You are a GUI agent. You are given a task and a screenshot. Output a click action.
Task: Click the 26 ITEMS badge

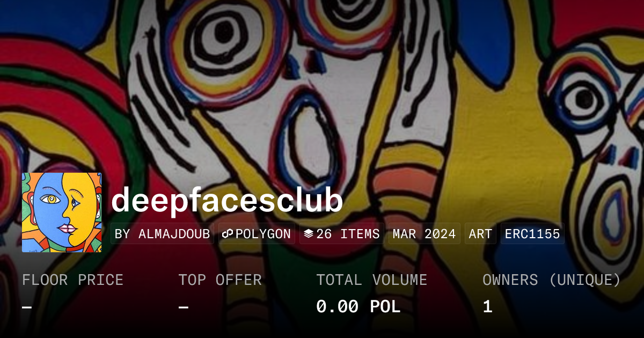click(342, 234)
